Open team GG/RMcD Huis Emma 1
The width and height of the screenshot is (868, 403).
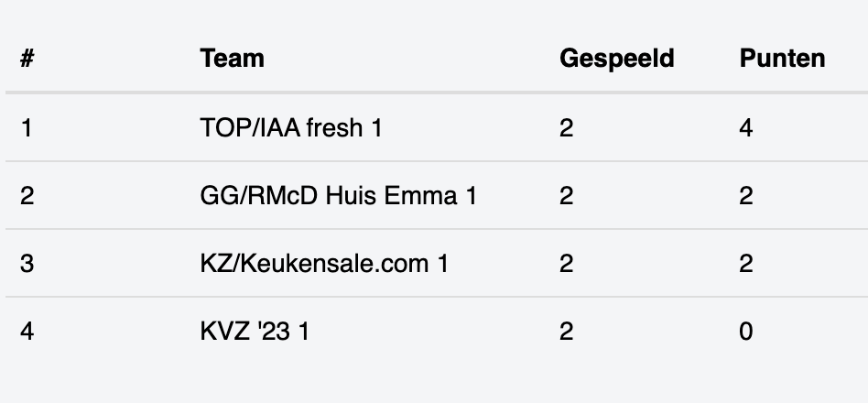click(338, 196)
